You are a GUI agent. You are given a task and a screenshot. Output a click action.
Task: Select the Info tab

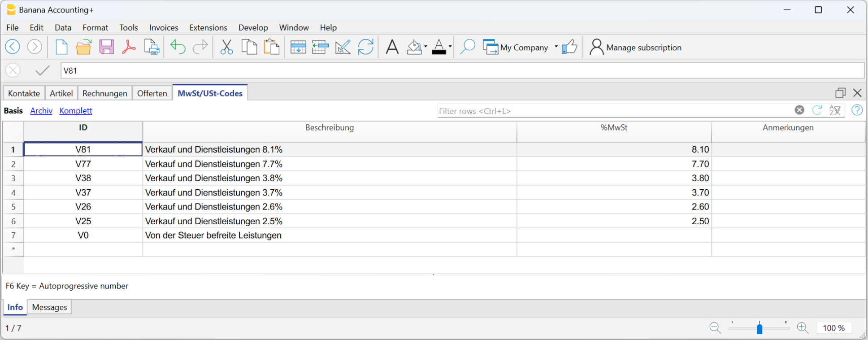tap(15, 307)
